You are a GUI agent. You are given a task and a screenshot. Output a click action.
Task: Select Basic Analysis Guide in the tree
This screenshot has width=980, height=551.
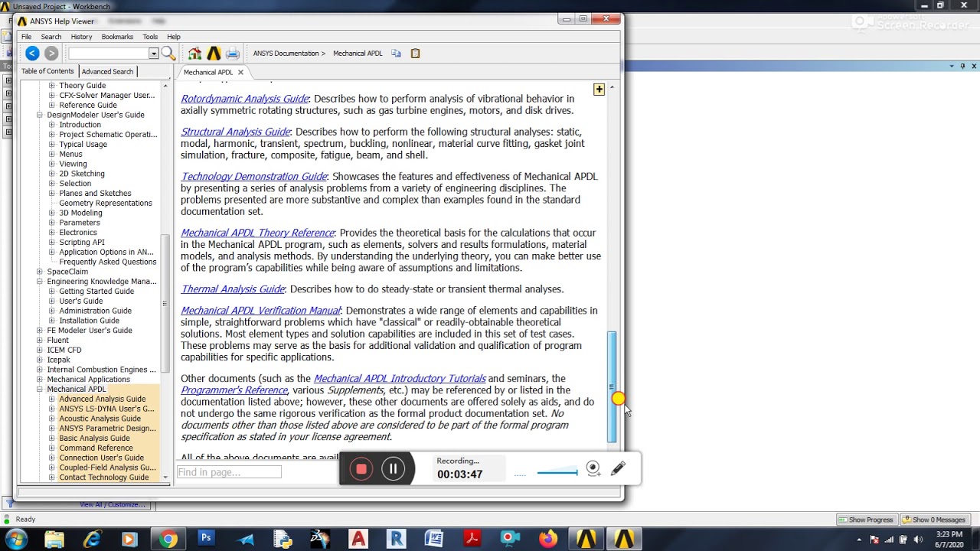click(x=94, y=438)
